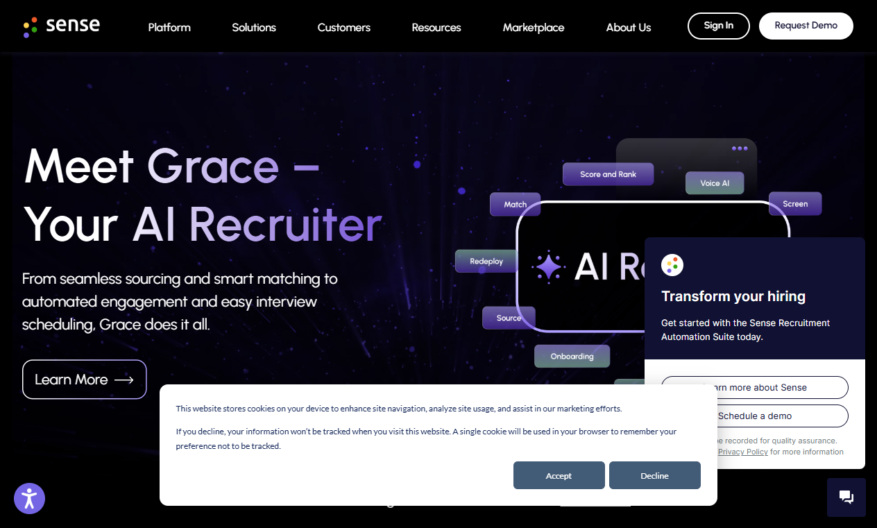Click the 'Onboarding' tag
The height and width of the screenshot is (528, 877).
click(572, 356)
